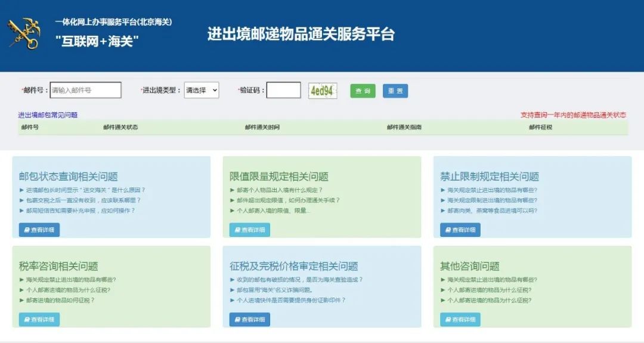644x343 pixels.
Task: View details under 其他咨询问题
Action: point(460,319)
